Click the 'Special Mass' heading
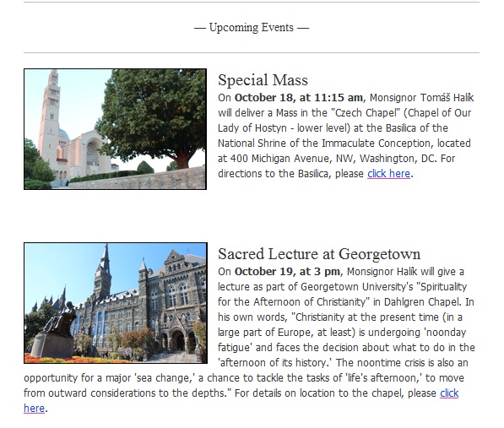Viewport: 504px width, 428px height. [263, 80]
